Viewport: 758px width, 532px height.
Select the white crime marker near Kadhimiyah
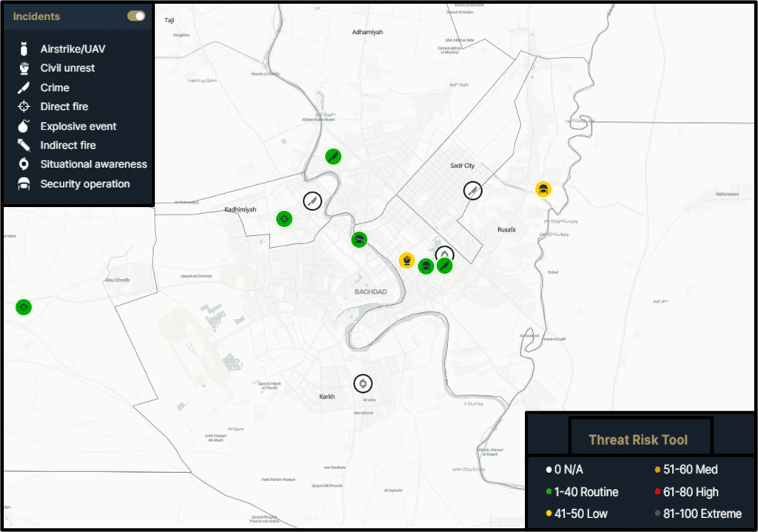(312, 201)
